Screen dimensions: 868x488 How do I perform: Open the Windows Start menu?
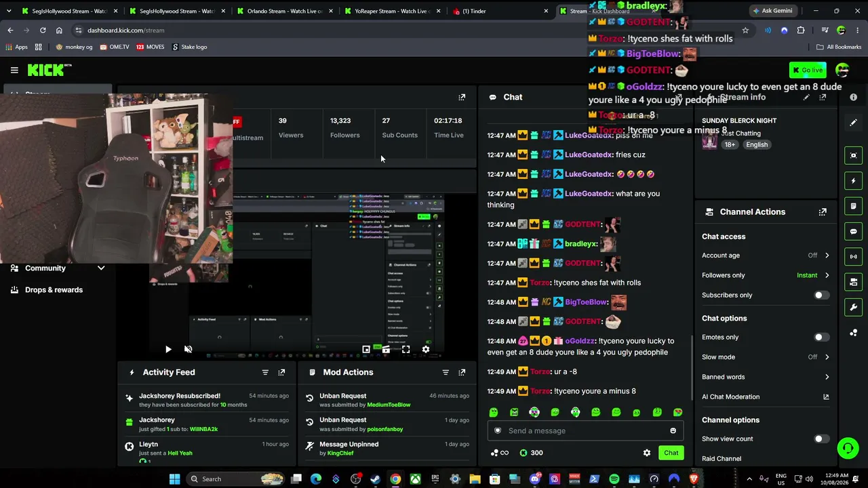[174, 479]
